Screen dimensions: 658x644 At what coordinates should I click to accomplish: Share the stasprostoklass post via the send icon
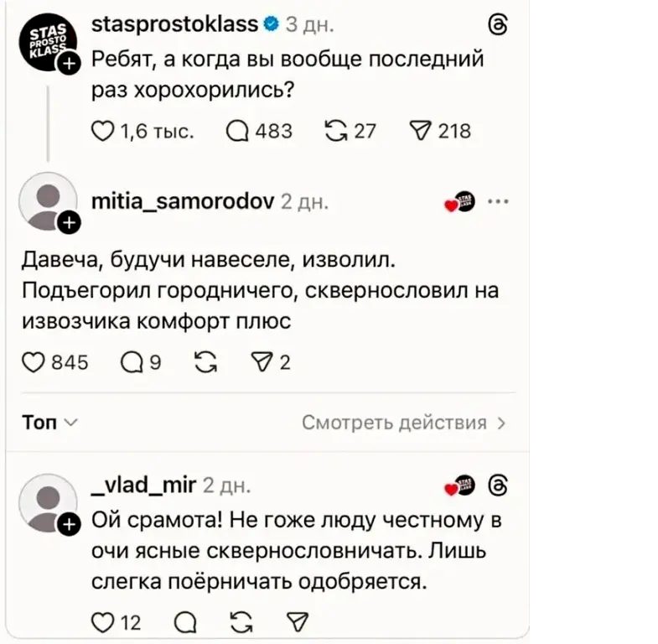coord(417,131)
